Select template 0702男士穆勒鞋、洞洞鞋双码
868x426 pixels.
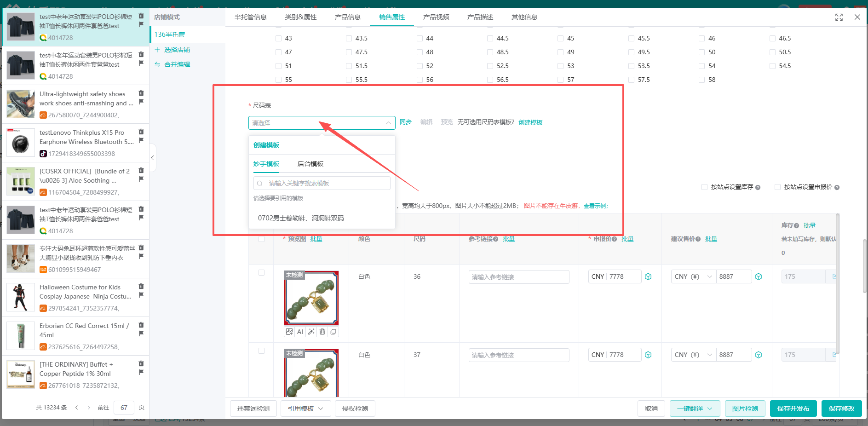(322, 218)
